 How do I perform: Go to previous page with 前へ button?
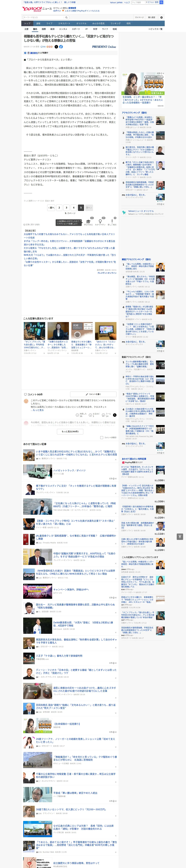click(x=51, y=208)
